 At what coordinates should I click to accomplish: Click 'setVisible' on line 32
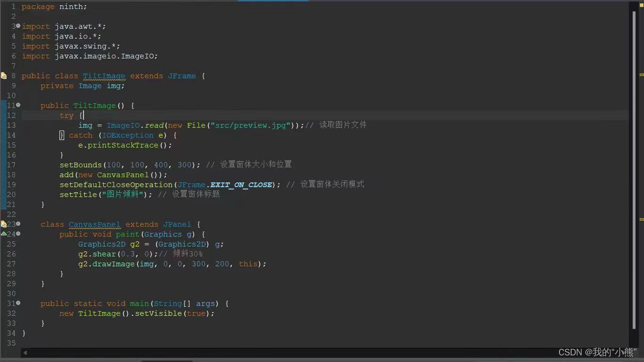click(158, 313)
